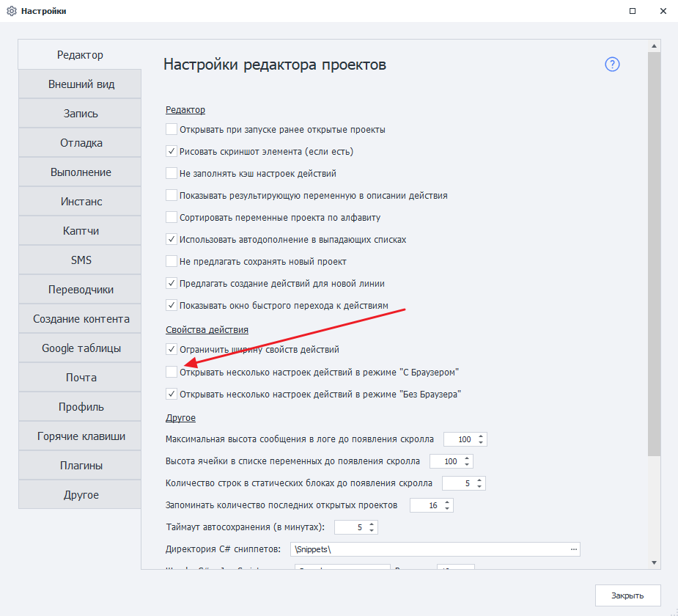This screenshot has width=678, height=616.
Task: Select the Редактор tab
Action: point(80,55)
